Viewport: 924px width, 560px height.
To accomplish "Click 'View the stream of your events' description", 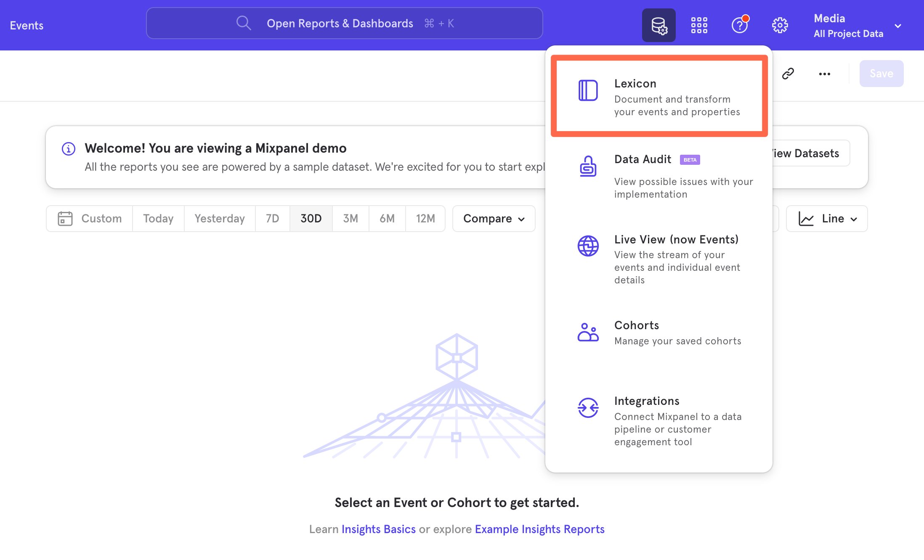I will (677, 267).
